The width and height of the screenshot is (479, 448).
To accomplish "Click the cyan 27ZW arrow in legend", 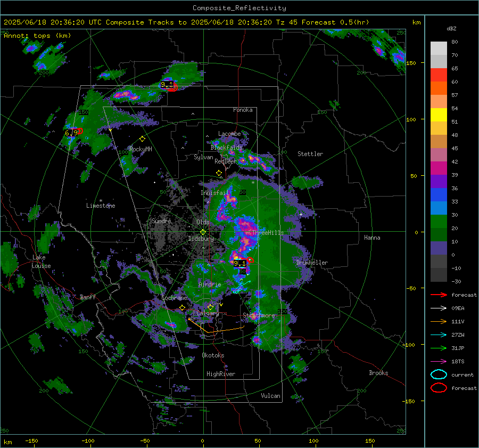I will tap(439, 335).
